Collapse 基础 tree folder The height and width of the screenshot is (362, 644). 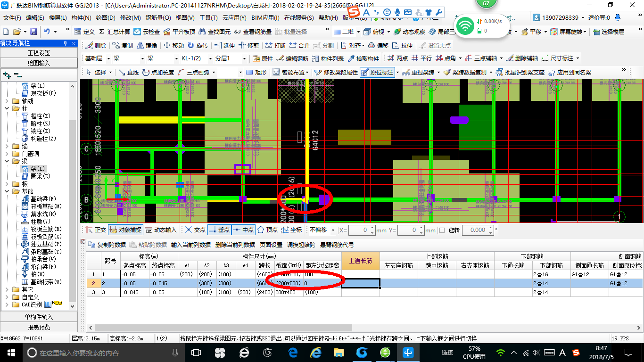point(7,191)
